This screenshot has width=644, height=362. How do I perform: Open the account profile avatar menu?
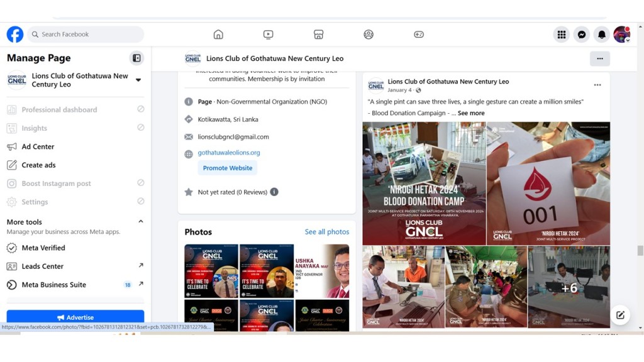[622, 35]
